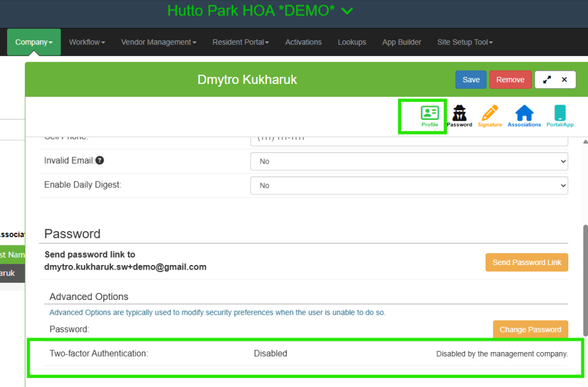The image size is (588, 387).
Task: Open the Invalid Email dropdown
Action: (409, 161)
